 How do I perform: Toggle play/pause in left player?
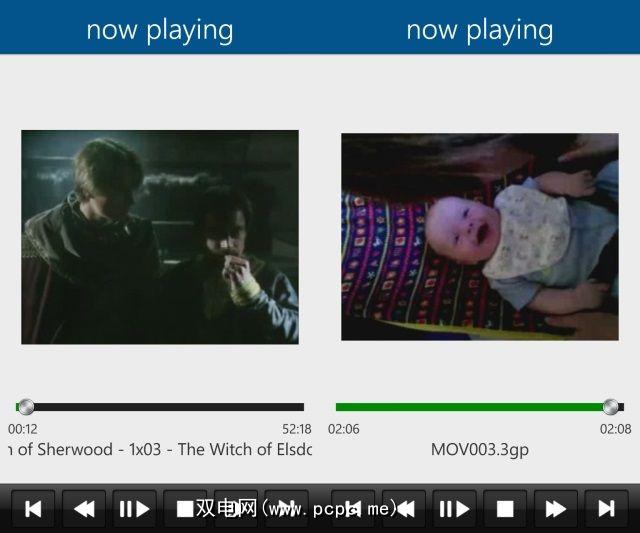click(x=134, y=509)
